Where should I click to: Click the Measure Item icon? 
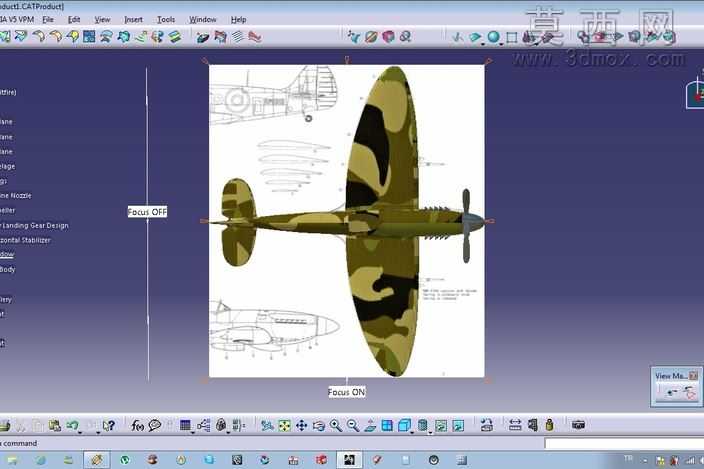(x=532, y=425)
